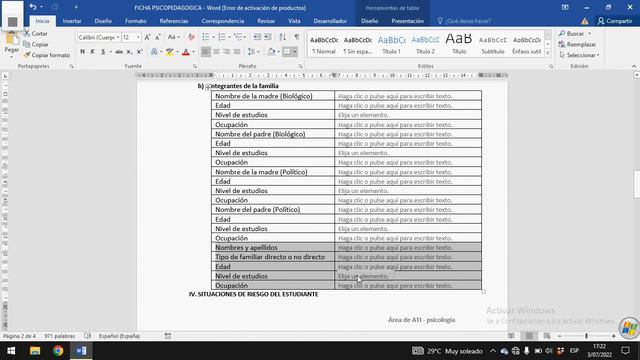This screenshot has width=640, height=360.
Task: Apply numbered list
Action: click(x=222, y=37)
